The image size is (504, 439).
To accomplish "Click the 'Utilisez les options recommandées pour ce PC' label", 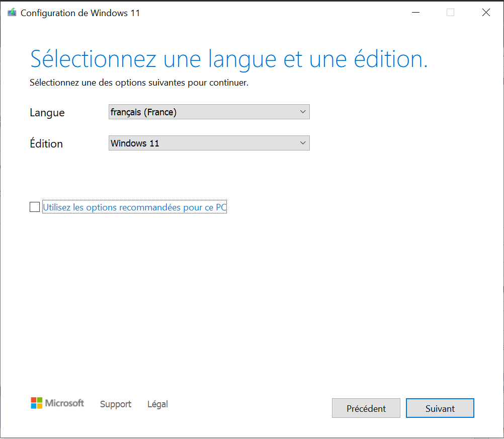I will [135, 207].
